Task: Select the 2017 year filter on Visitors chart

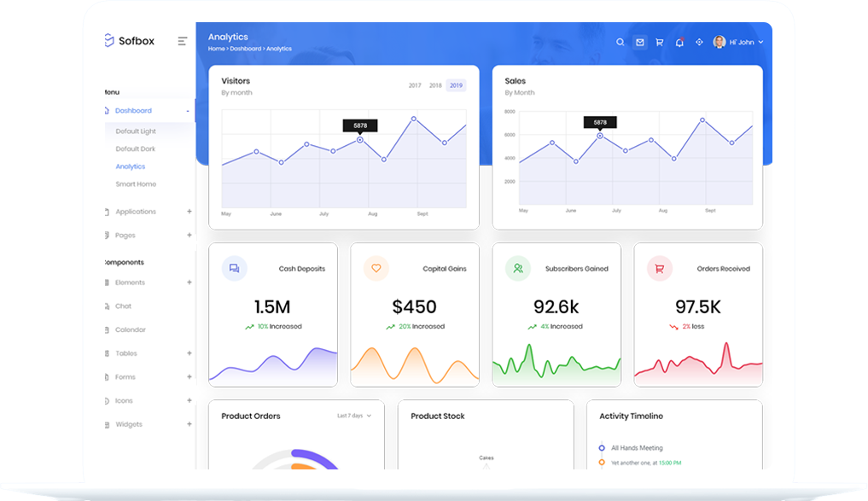Action: coord(414,84)
